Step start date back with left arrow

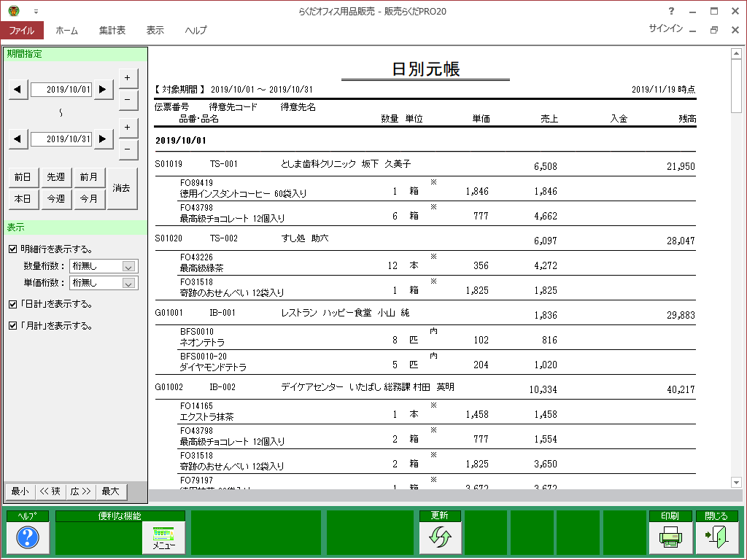(x=18, y=89)
